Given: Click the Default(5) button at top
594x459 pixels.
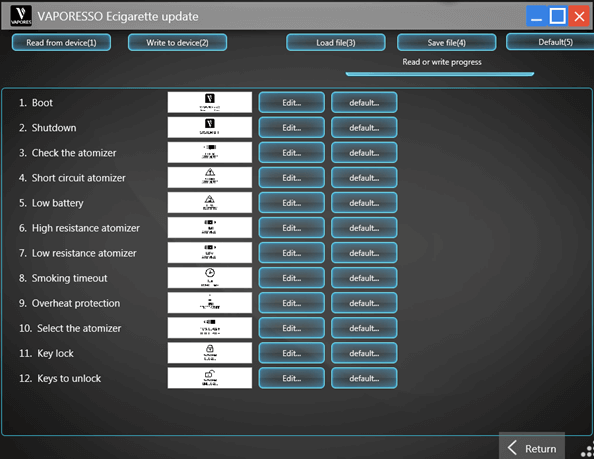Looking at the screenshot, I should click(550, 42).
